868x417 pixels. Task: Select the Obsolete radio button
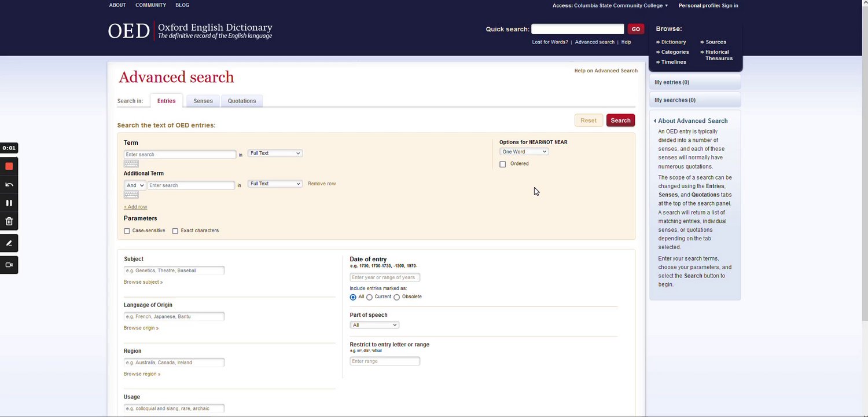click(x=396, y=297)
